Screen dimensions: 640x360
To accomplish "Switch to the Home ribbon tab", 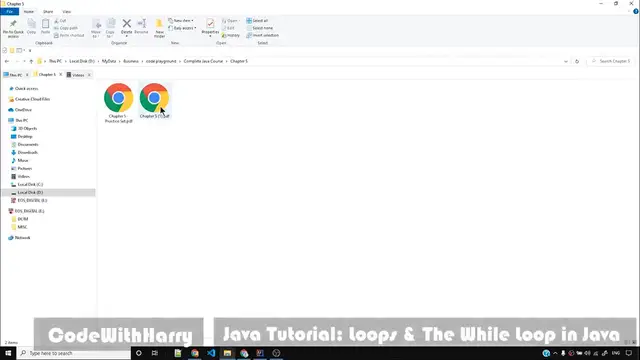I will click(29, 12).
